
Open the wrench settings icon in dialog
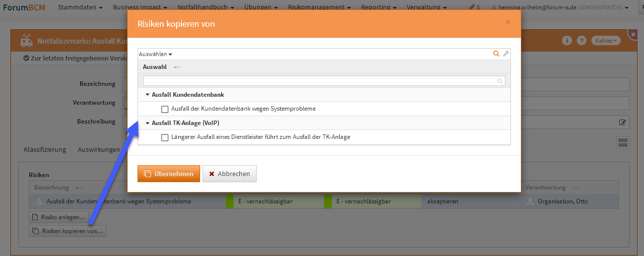point(506,54)
